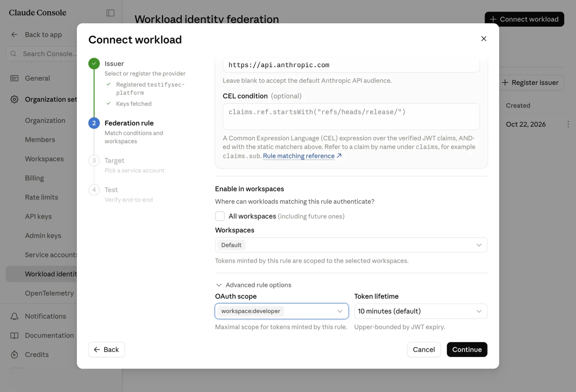Image resolution: width=576 pixels, height=392 pixels.
Task: Click the Test step 4 circle
Action: click(94, 190)
